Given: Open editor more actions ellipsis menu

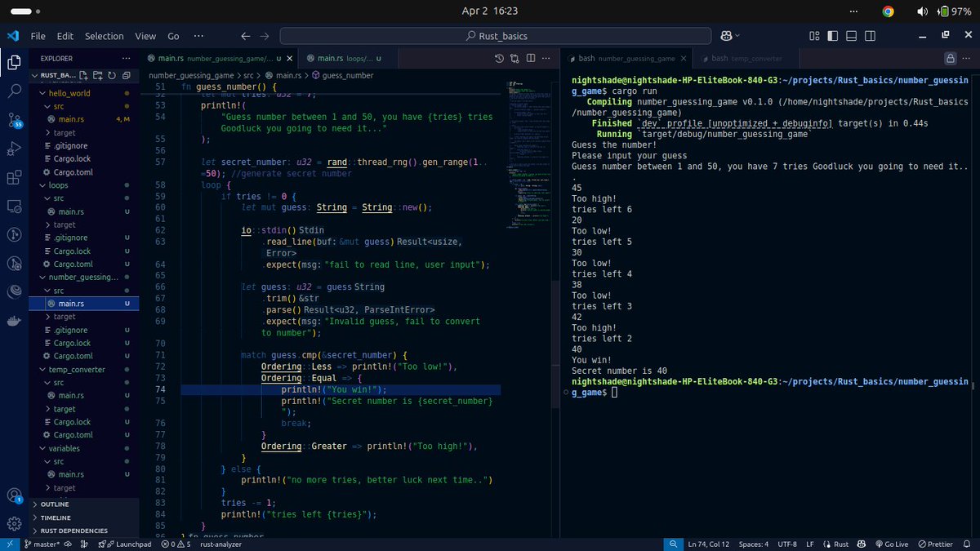Looking at the screenshot, I should tap(545, 59).
